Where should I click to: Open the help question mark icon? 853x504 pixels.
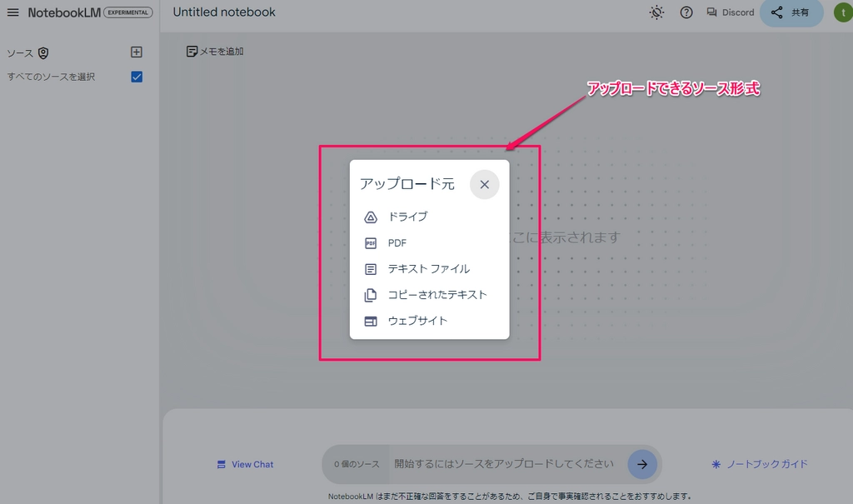pos(686,12)
